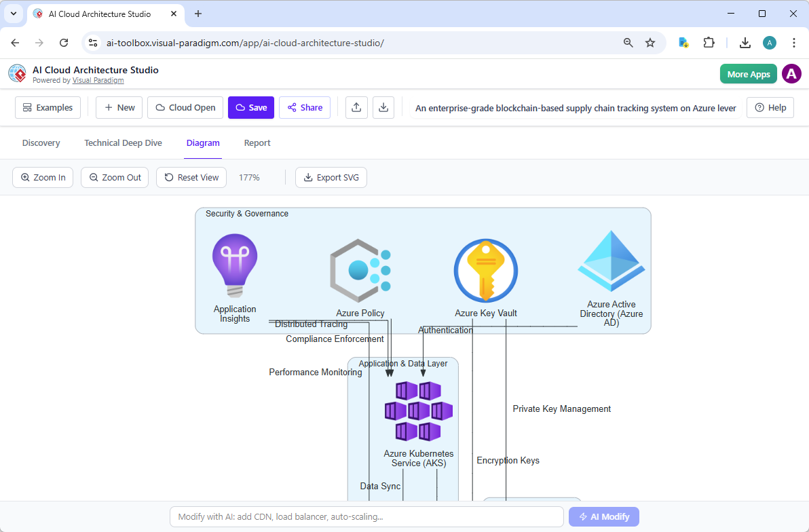Click the Azure Kubernetes Service (AKS) icon
This screenshot has width=809, height=532.
coord(418,411)
